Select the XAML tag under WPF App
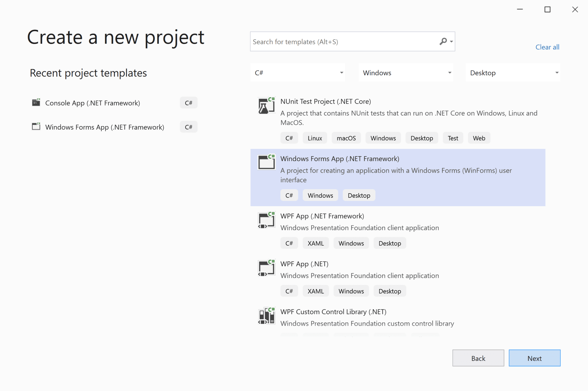588x391 pixels. [x=316, y=243]
